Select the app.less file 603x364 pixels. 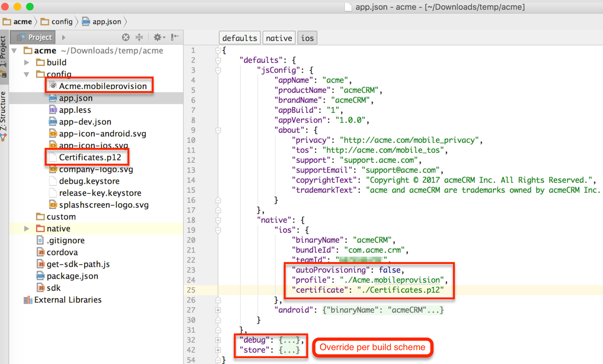[x=75, y=110]
